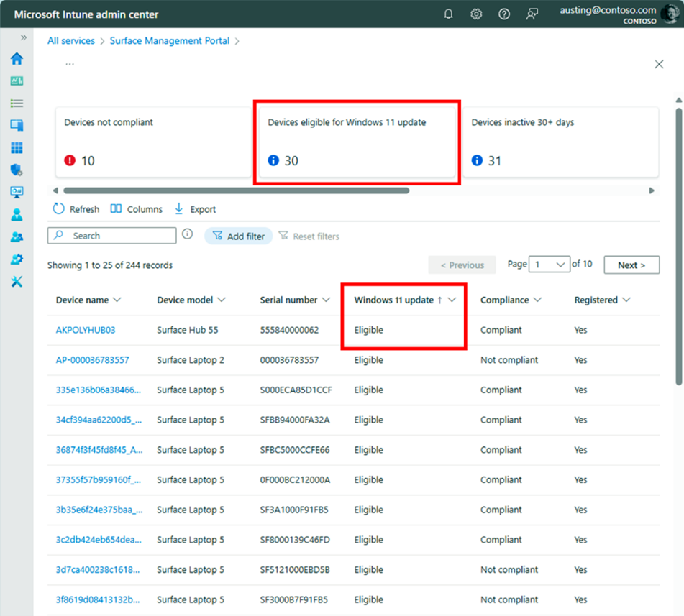Open Device model column dropdown
684x616 pixels.
222,300
